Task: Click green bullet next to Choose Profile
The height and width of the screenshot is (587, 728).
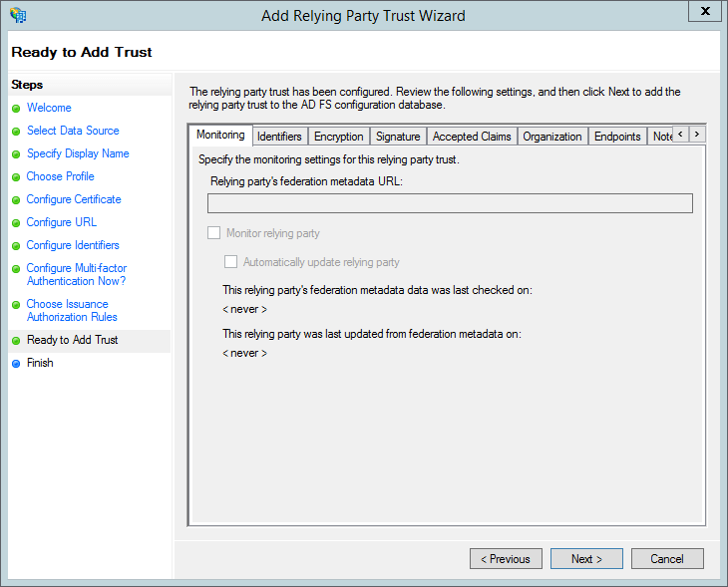Action: tap(16, 177)
